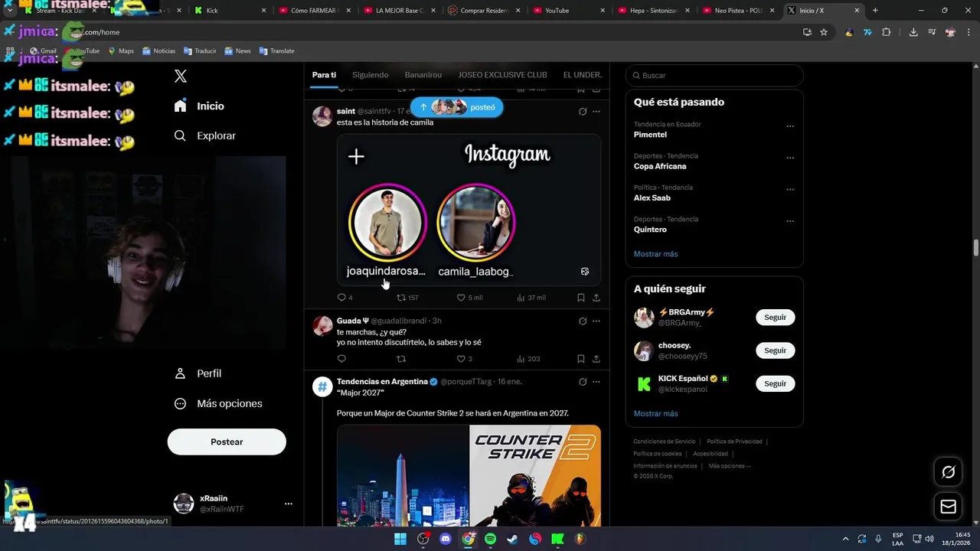Open more options on saint's post
The height and width of the screenshot is (551, 980).
pos(596,112)
